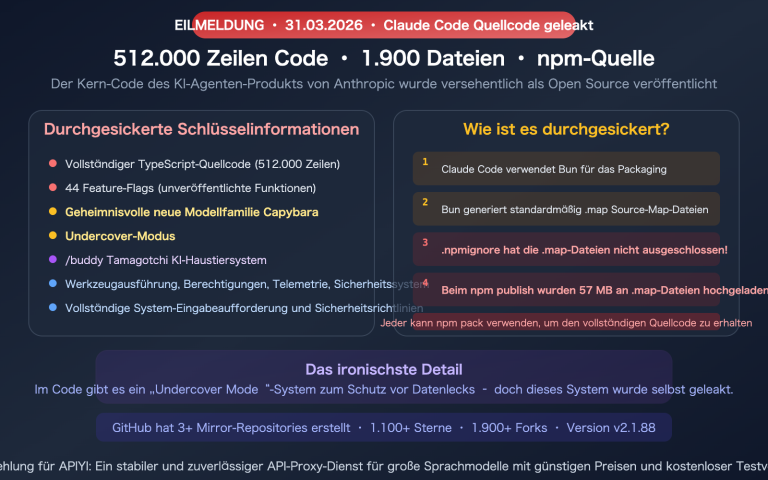The height and width of the screenshot is (480, 768).
Task: Click step 4 'Beim npm publish wurden 57 MB' box
Action: pyautogui.click(x=566, y=289)
